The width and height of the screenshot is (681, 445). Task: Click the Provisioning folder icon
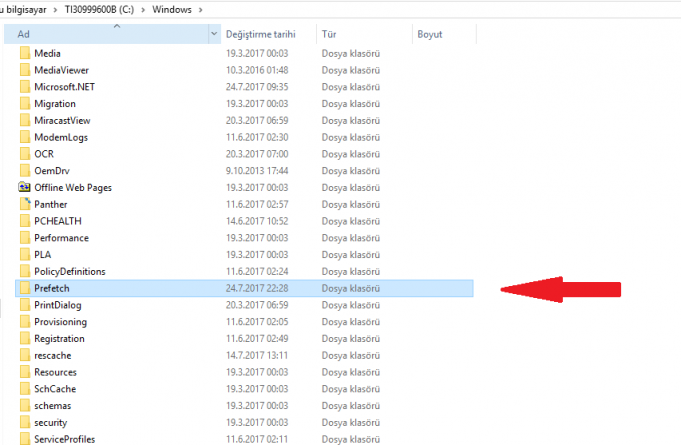(25, 322)
